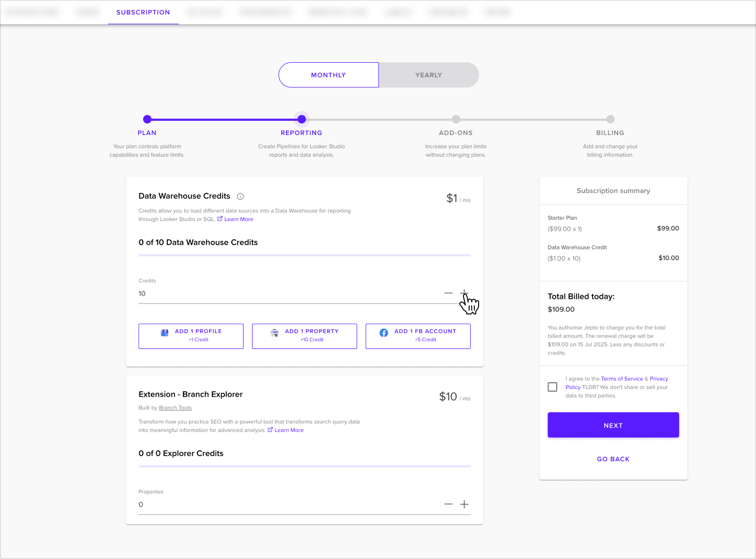Open Learn More link under Data Warehouse Credits
756x559 pixels.
(x=239, y=219)
